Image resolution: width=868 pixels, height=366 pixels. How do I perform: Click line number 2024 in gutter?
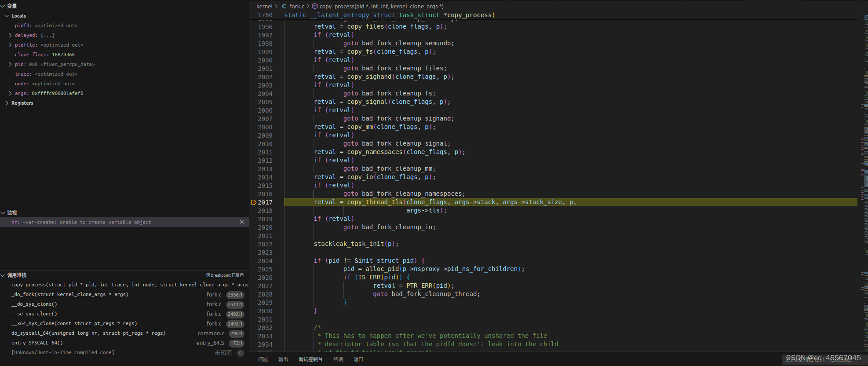[x=265, y=261]
